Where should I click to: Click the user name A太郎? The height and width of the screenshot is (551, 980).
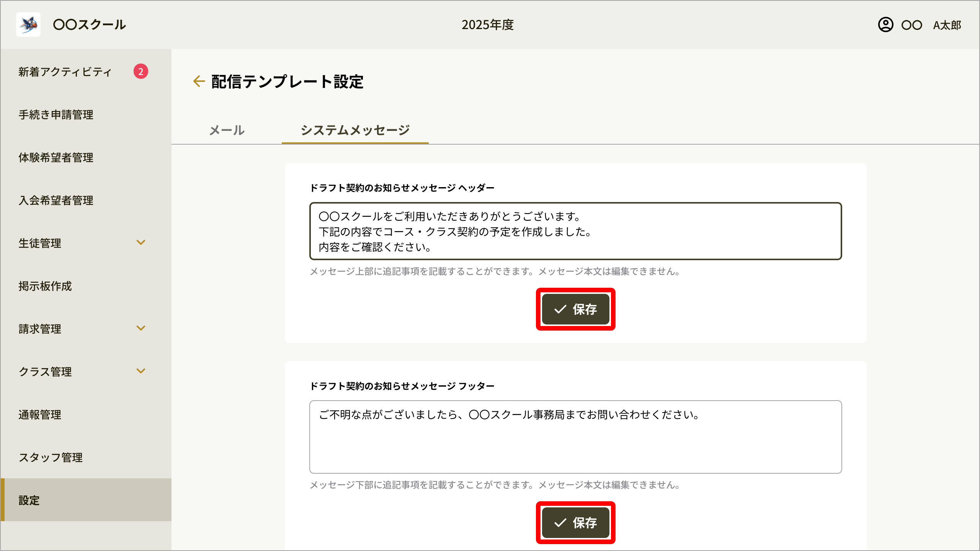click(x=947, y=25)
